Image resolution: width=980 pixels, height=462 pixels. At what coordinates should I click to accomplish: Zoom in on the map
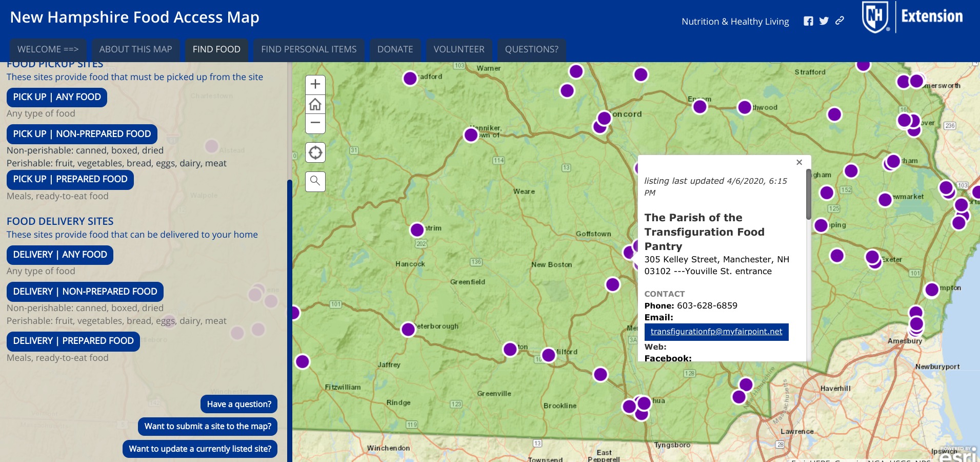(315, 85)
